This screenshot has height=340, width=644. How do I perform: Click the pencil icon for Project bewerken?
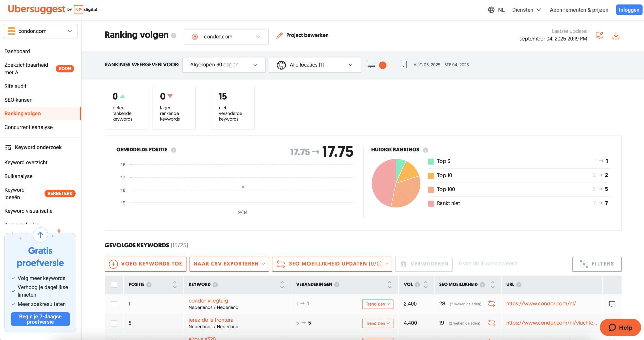click(279, 35)
